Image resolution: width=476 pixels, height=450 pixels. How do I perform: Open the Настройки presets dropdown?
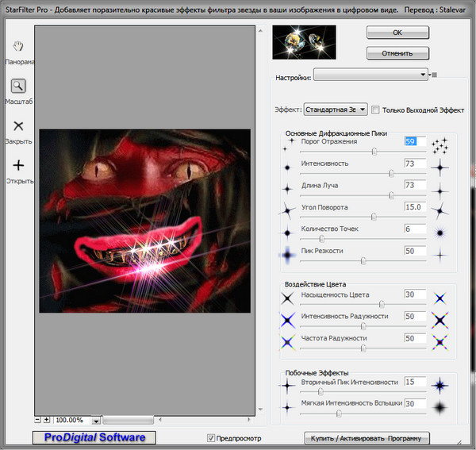coord(371,75)
